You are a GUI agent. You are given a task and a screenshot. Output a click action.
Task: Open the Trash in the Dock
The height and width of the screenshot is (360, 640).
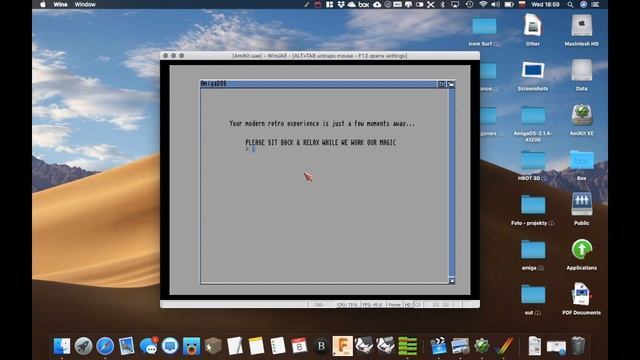click(x=578, y=346)
